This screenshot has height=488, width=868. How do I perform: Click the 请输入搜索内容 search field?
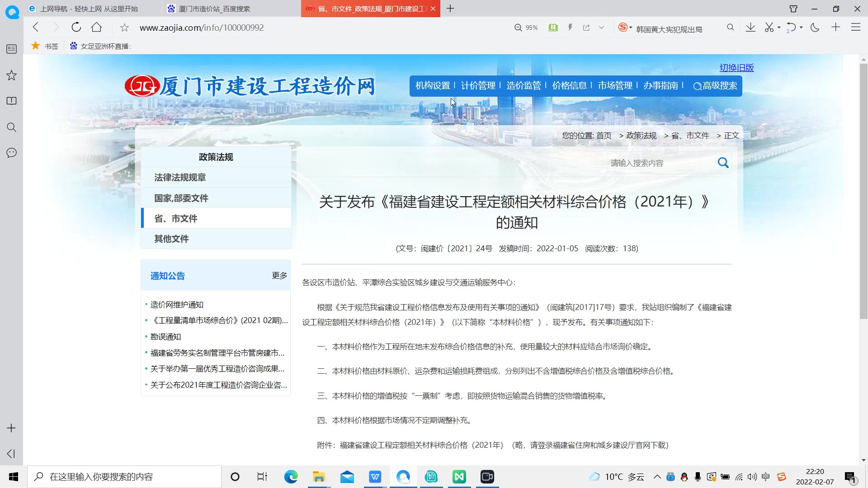(661, 163)
